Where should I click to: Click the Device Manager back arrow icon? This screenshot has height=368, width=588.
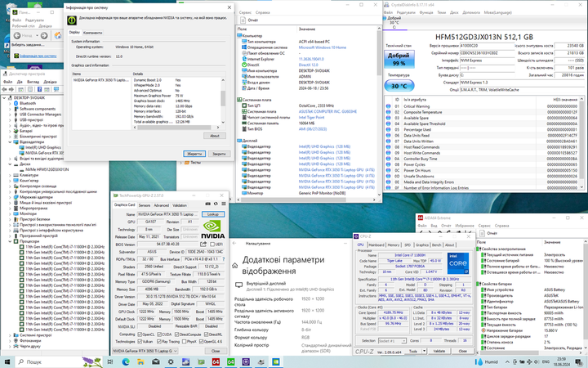pyautogui.click(x=5, y=89)
